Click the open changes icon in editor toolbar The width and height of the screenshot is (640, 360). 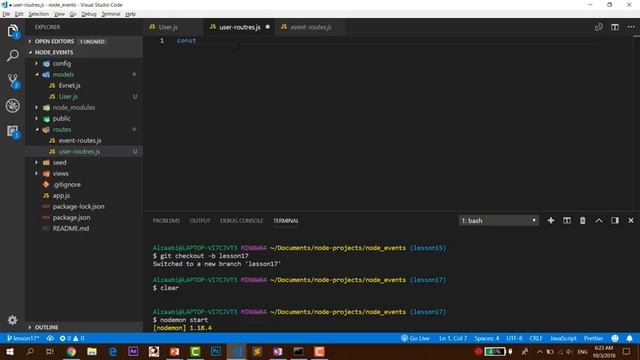[x=599, y=27]
